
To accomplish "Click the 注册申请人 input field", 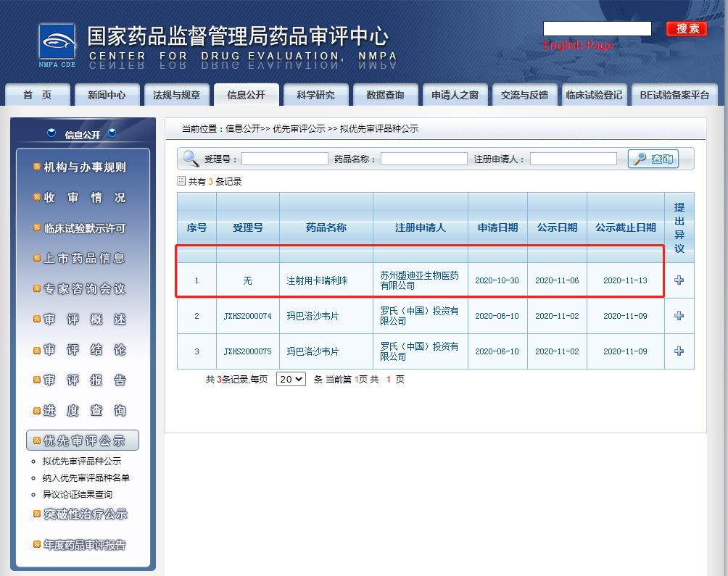I will pyautogui.click(x=574, y=159).
